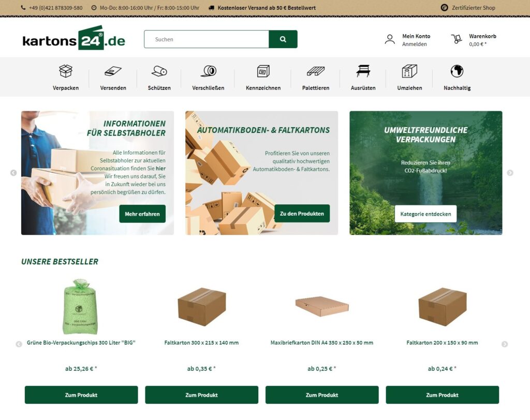Screen dimensions: 530x420
Task: Select the Schützen bubble wrap icon
Action: (x=159, y=71)
